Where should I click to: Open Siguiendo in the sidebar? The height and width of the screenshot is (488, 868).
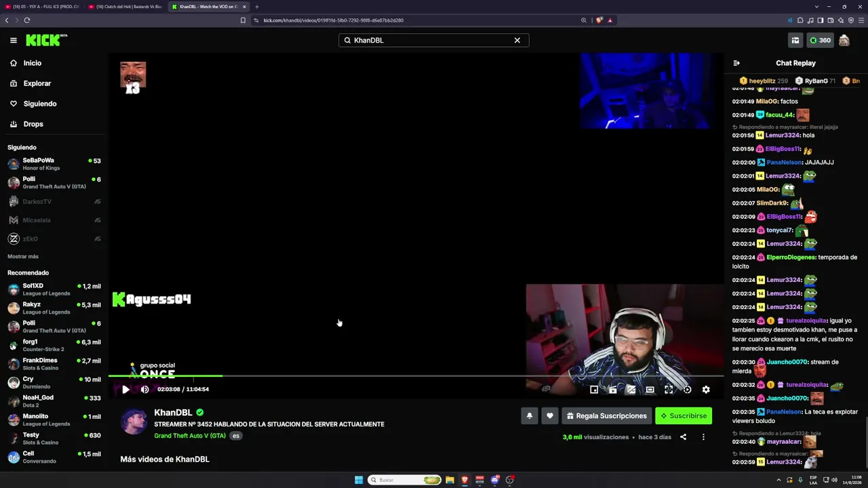[x=40, y=104]
